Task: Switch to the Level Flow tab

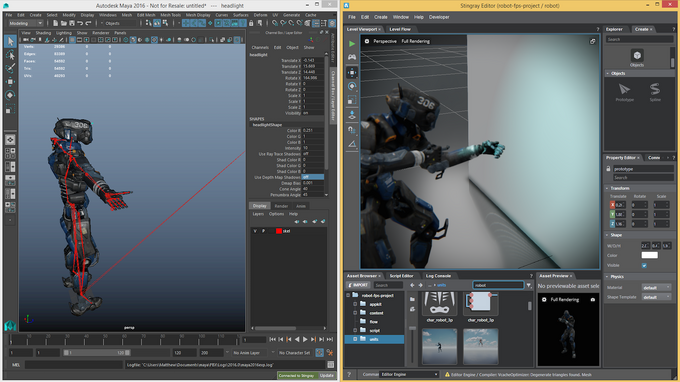Action: coord(400,29)
